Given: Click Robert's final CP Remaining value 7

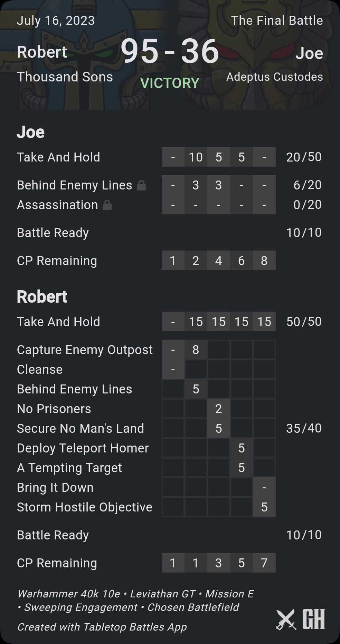Looking at the screenshot, I should pos(264,563).
